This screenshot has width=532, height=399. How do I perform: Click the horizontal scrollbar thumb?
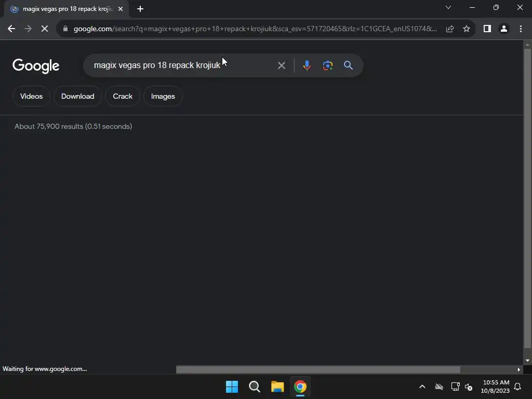coord(318,369)
